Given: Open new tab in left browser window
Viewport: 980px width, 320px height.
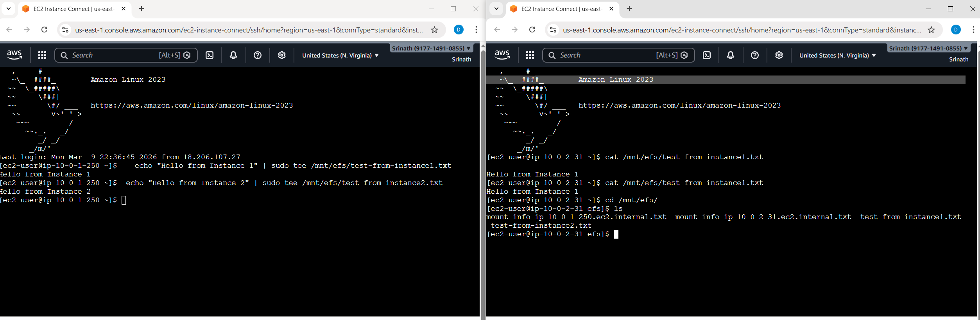Looking at the screenshot, I should pos(142,9).
